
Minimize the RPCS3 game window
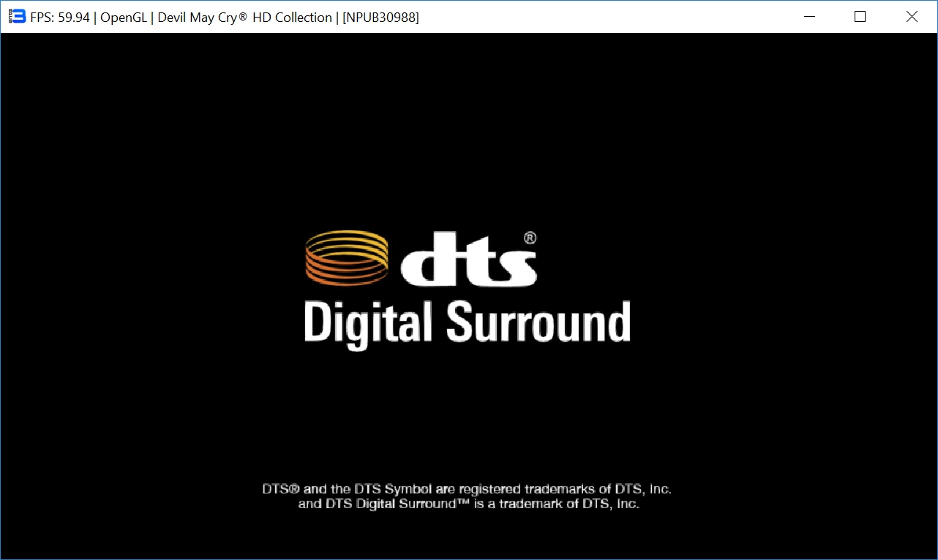coord(809,17)
